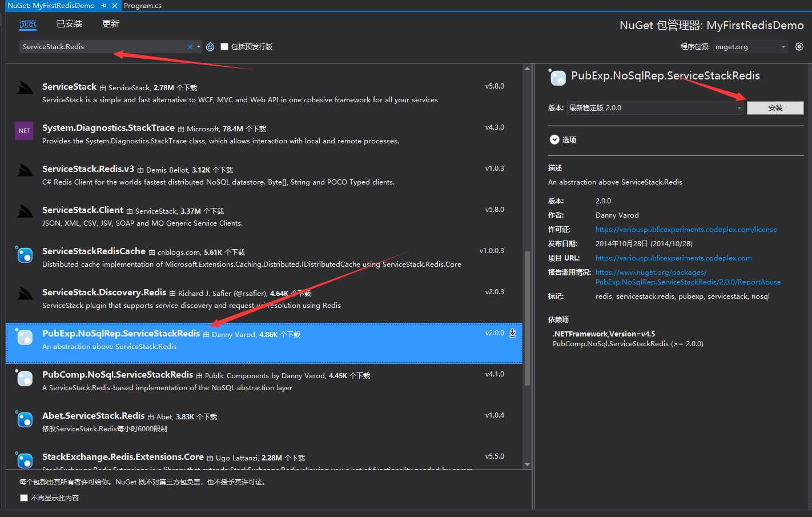The image size is (812, 517).
Task: Open the Program.cs document tab
Action: 143,5
